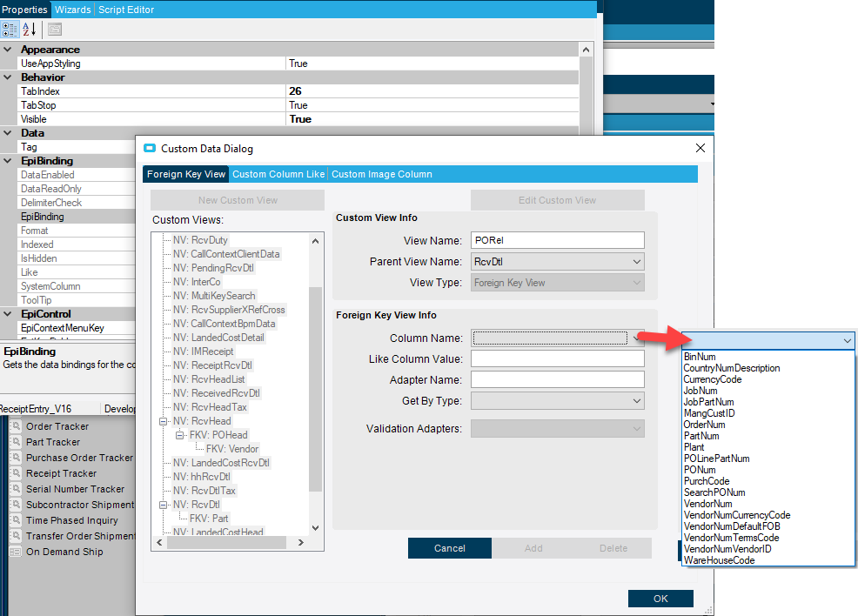The image size is (858, 616).
Task: Collapse the EpiBinding property category
Action: click(8, 161)
